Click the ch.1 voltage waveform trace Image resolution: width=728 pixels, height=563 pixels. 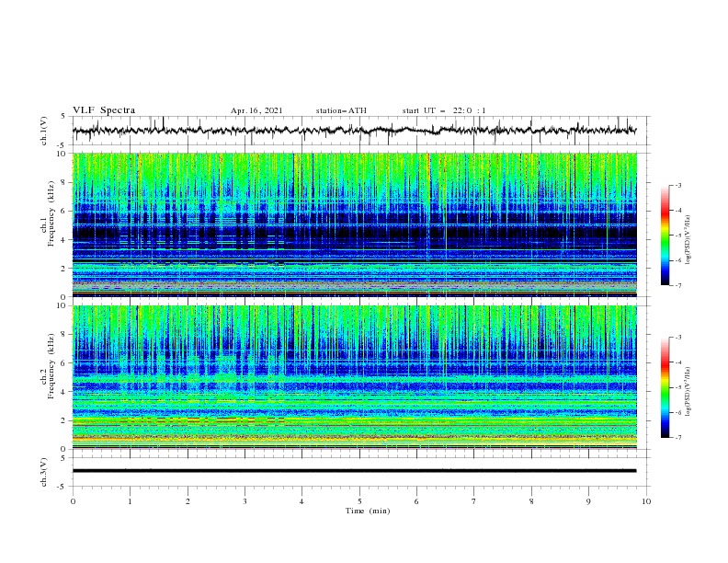click(354, 131)
